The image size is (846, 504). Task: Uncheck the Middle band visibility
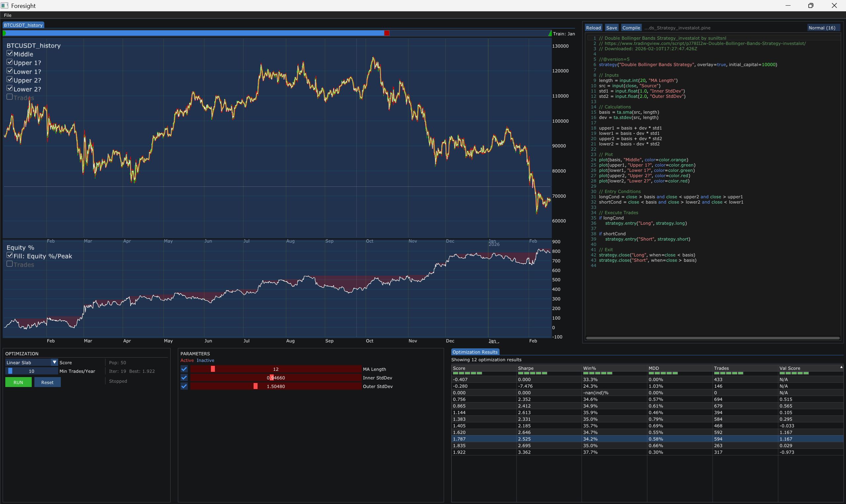click(x=10, y=53)
